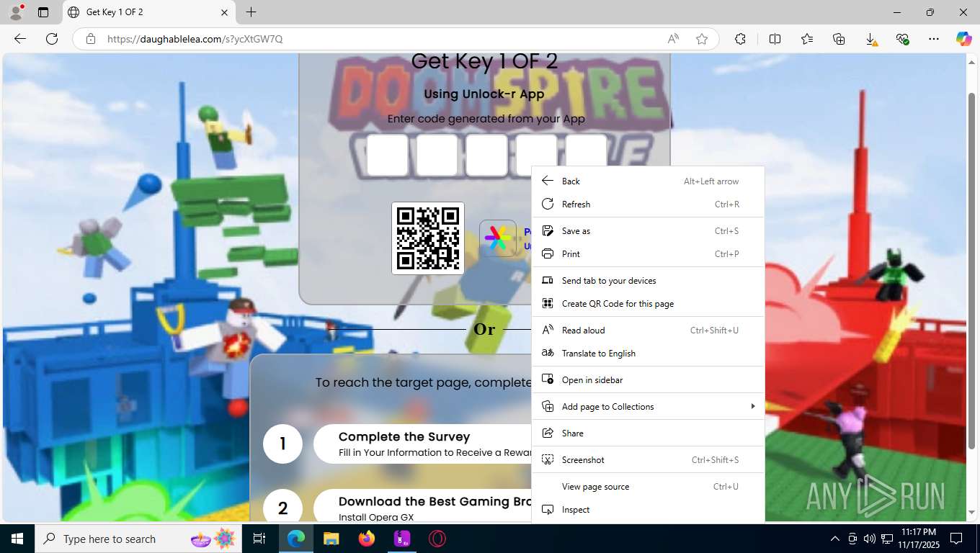Show hidden system tray icons

click(834, 539)
